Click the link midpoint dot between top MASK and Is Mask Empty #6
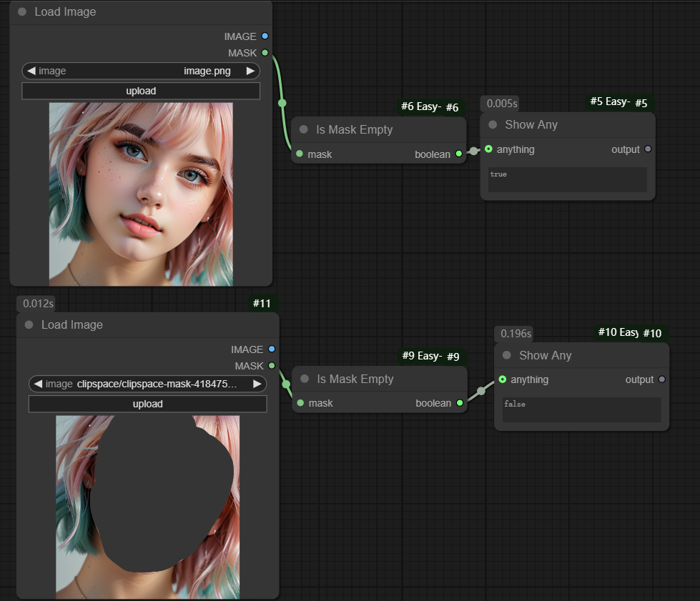 click(282, 103)
